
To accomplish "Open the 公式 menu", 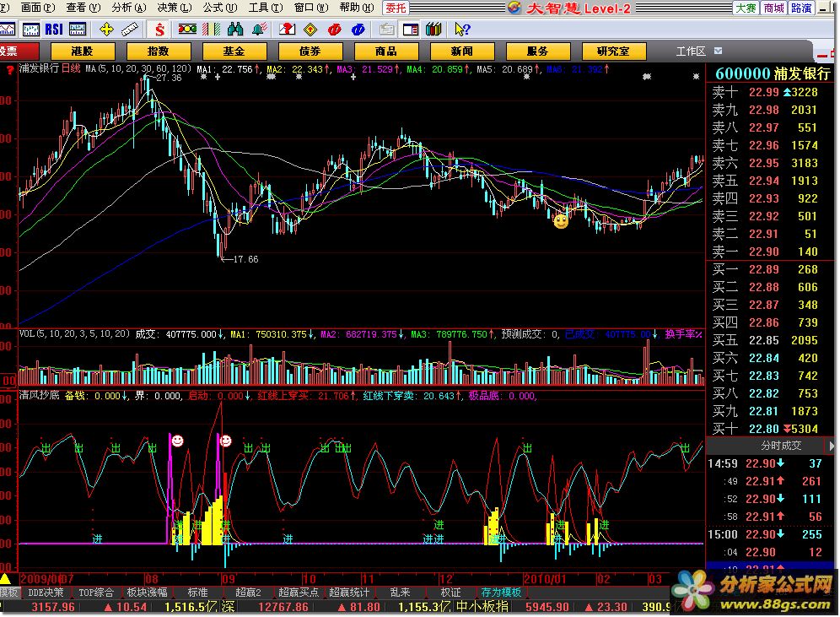I will (x=219, y=8).
